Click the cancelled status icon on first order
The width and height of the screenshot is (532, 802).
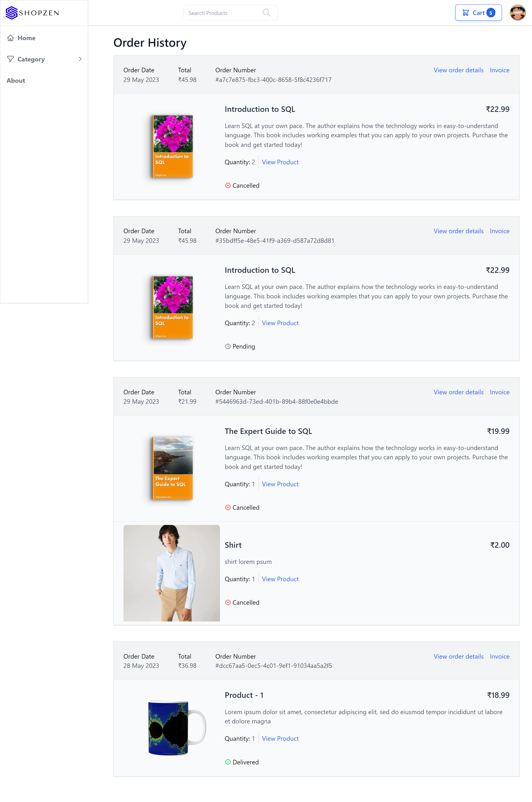tap(228, 185)
